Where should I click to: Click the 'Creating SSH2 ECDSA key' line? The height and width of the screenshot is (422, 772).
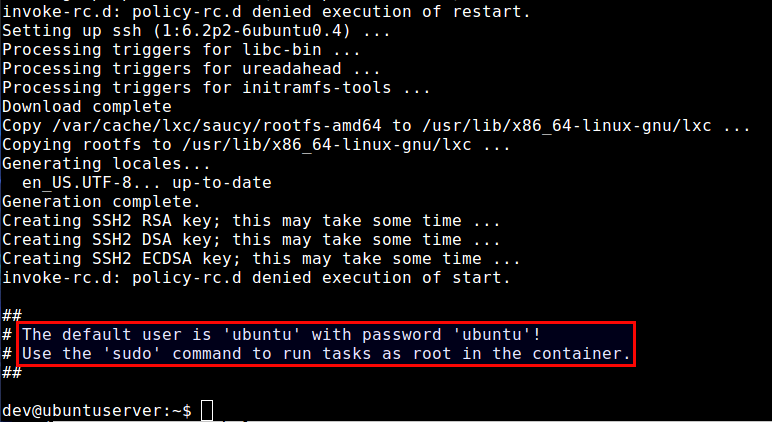261,259
